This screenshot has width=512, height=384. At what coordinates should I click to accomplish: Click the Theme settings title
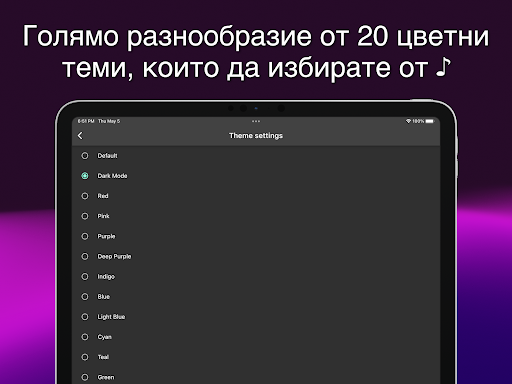(256, 136)
